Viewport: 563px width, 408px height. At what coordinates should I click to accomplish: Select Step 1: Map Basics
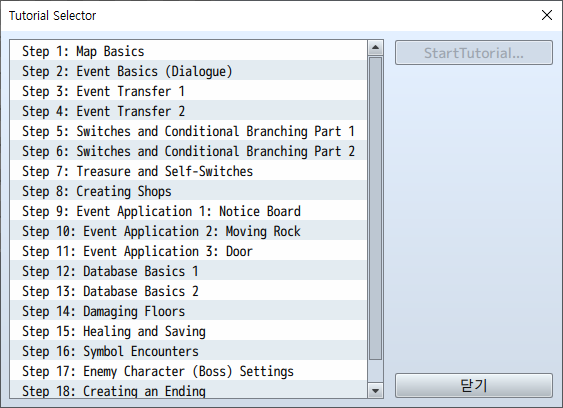[189, 51]
